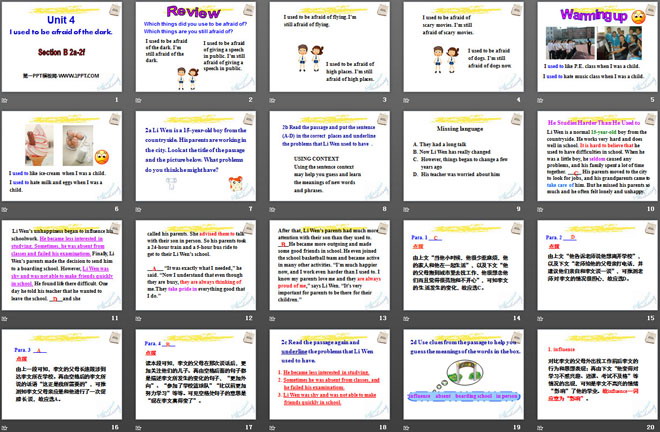Click the animation star icon below slide 10
The height and width of the screenshot is (432, 660).
coord(540,209)
